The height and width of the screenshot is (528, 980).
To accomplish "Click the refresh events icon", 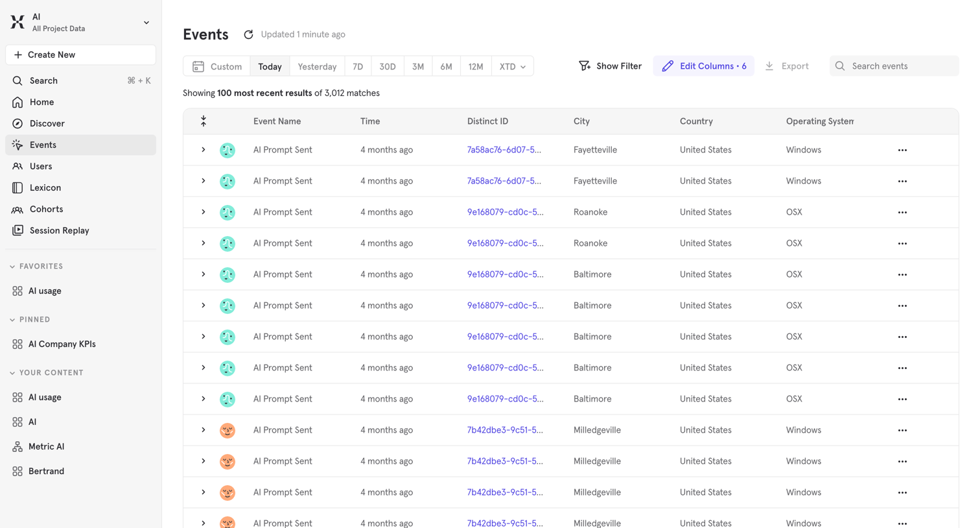I will 248,34.
